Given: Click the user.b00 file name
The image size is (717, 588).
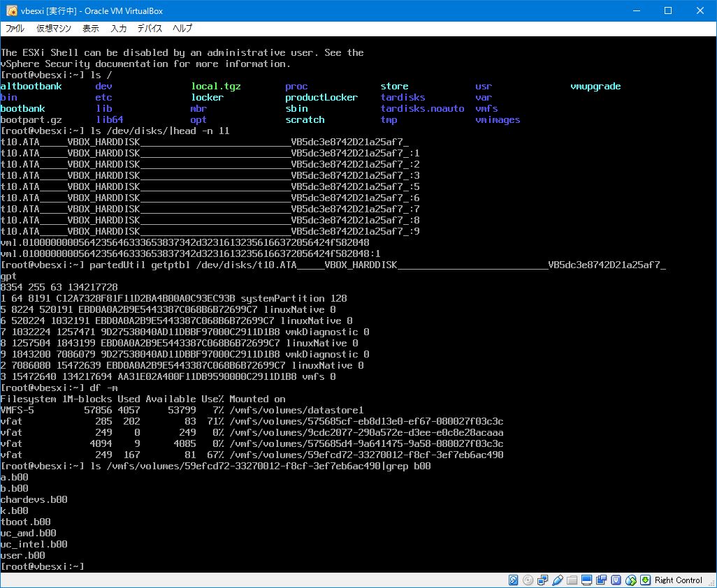Looking at the screenshot, I should pyautogui.click(x=23, y=556).
